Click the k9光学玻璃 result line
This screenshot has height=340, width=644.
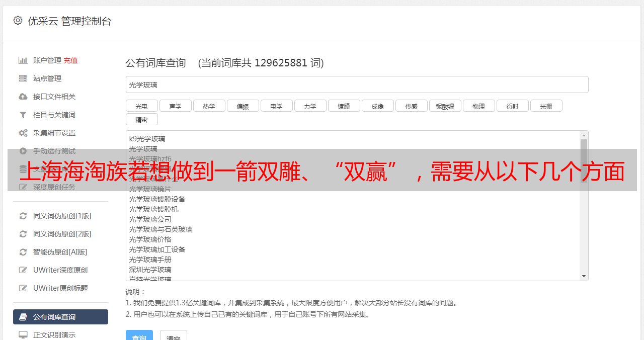pos(147,139)
